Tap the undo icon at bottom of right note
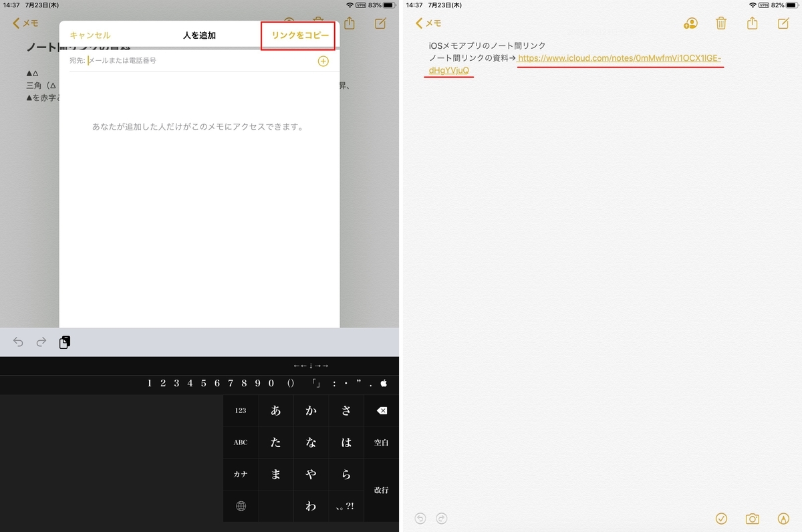The image size is (802, 532). pyautogui.click(x=420, y=518)
